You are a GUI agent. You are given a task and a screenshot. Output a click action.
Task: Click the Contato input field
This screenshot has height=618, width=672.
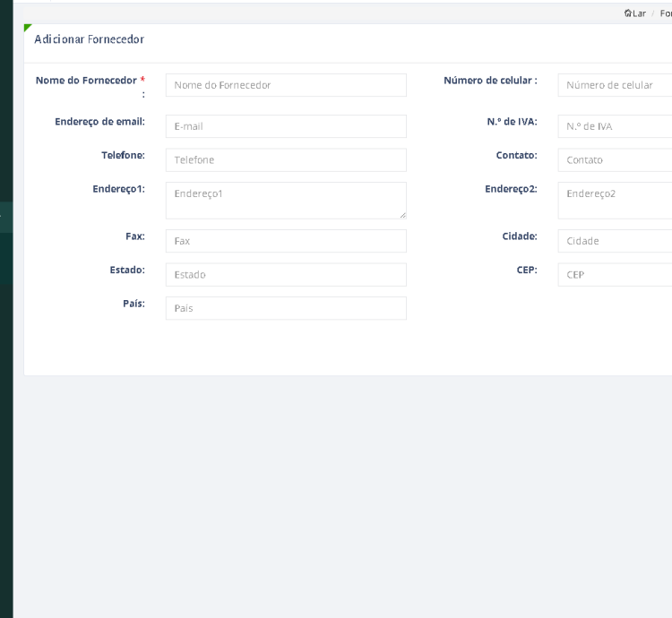click(616, 160)
